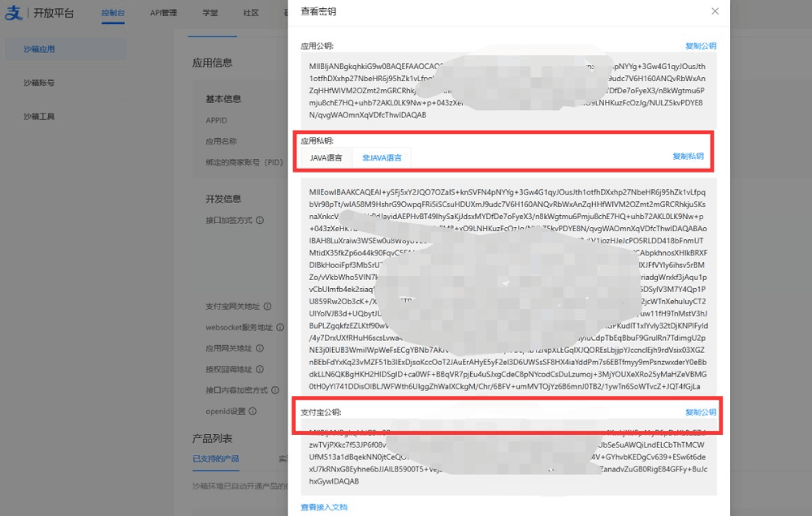Click the APPID field label
The image size is (812, 516).
[x=216, y=120]
